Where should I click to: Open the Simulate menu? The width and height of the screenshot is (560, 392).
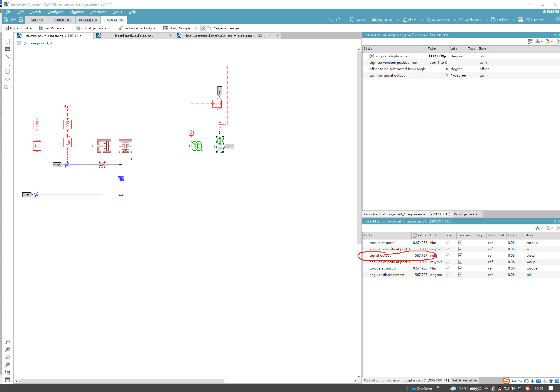tap(77, 12)
